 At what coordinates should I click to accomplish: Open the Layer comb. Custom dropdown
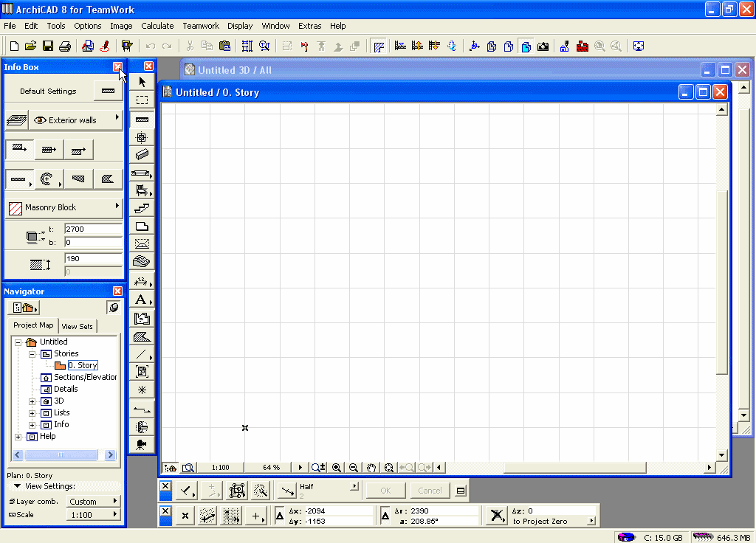[94, 502]
